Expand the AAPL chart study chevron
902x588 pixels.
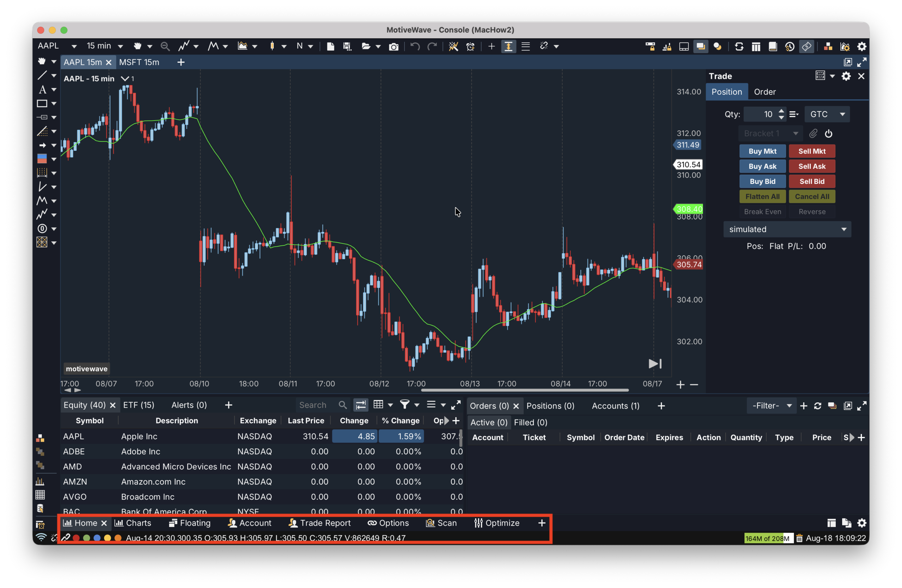click(x=125, y=79)
